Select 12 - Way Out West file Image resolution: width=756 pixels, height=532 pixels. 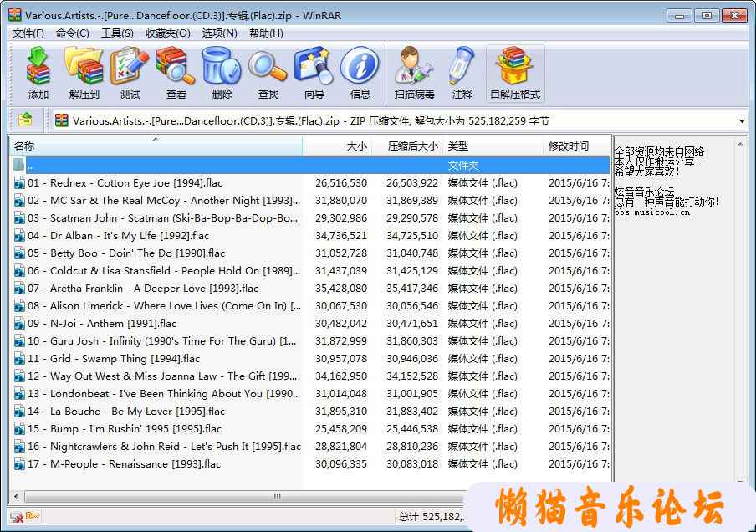click(162, 376)
